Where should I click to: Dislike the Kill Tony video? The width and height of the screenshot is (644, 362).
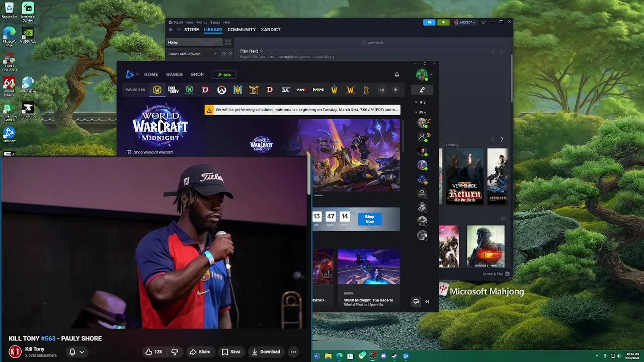[175, 352]
